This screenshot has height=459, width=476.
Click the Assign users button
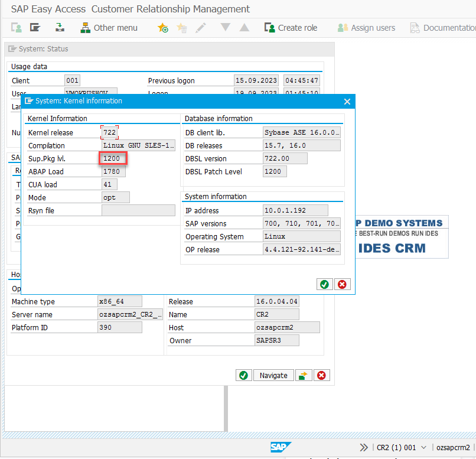click(x=366, y=28)
